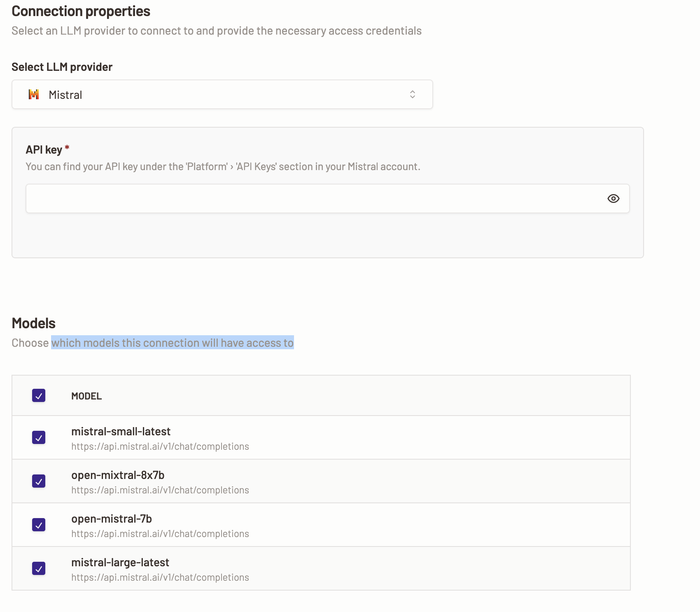The image size is (700, 612).
Task: Click 'Select an LLM provider to connect' description
Action: 217,31
